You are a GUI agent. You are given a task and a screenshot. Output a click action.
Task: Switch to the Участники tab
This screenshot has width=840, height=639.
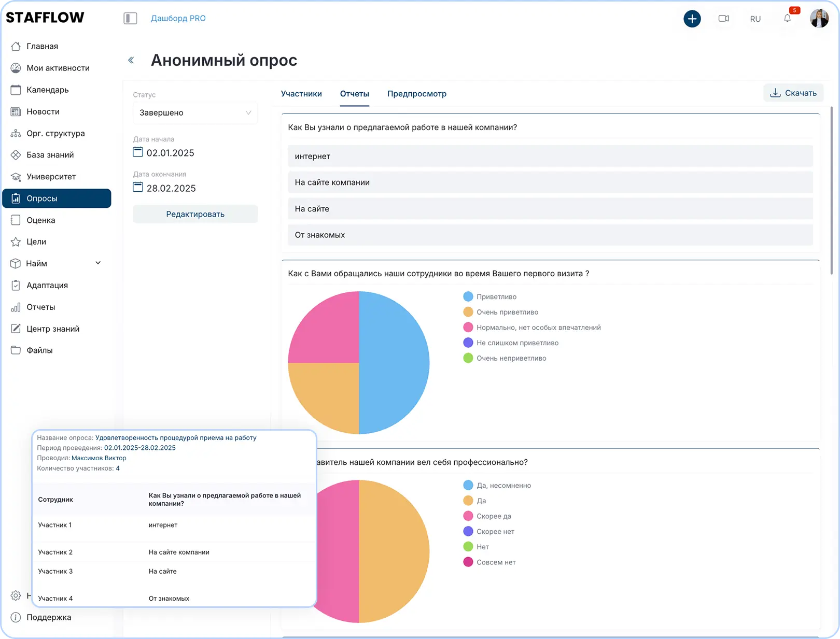(x=301, y=94)
